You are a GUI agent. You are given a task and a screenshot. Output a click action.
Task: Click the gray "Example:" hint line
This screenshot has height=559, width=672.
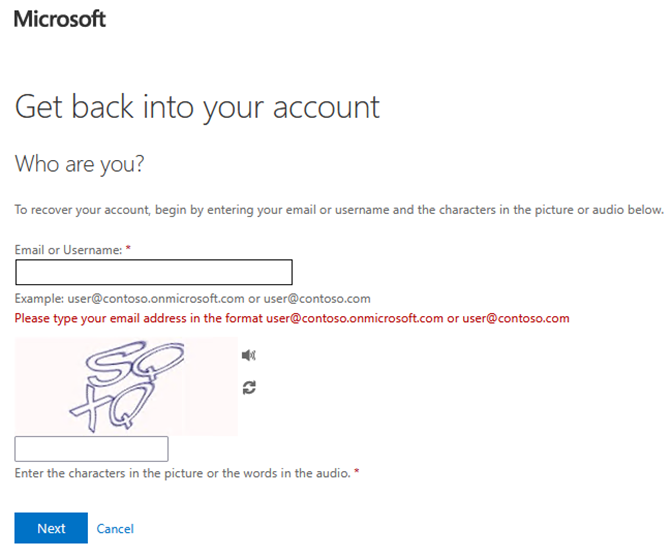[192, 299]
